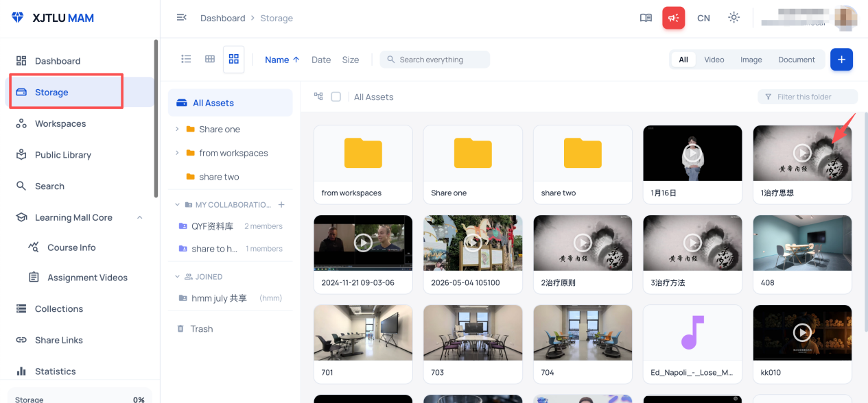Open the 703 room image

[x=473, y=344]
